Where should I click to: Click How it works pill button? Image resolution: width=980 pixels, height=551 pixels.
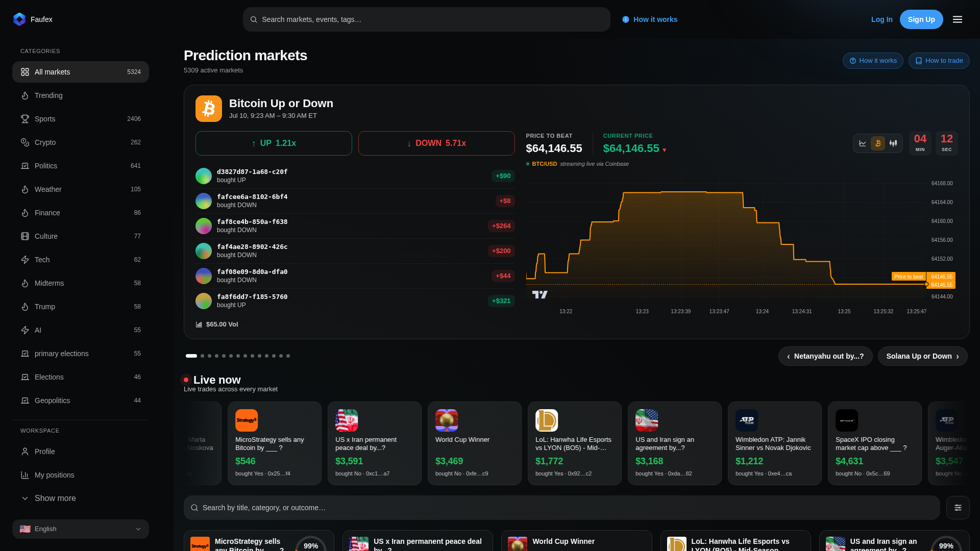(x=873, y=61)
